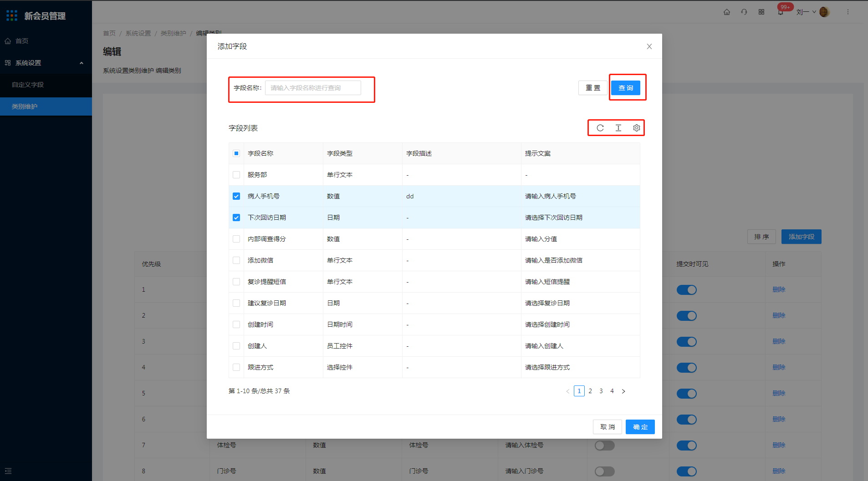The height and width of the screenshot is (481, 868).
Task: Check the 建议复诊日期 row checkbox
Action: click(x=236, y=303)
